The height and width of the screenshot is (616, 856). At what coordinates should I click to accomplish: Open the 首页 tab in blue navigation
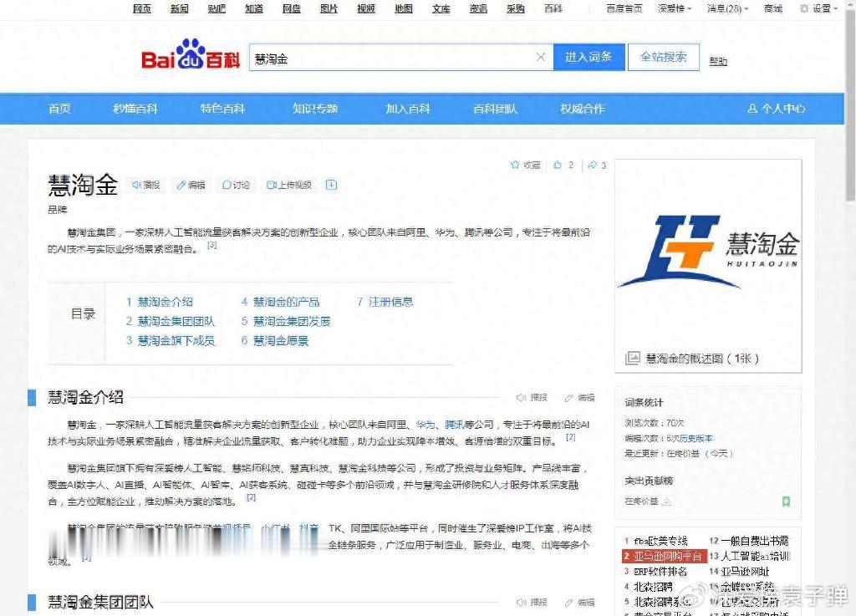(x=59, y=109)
